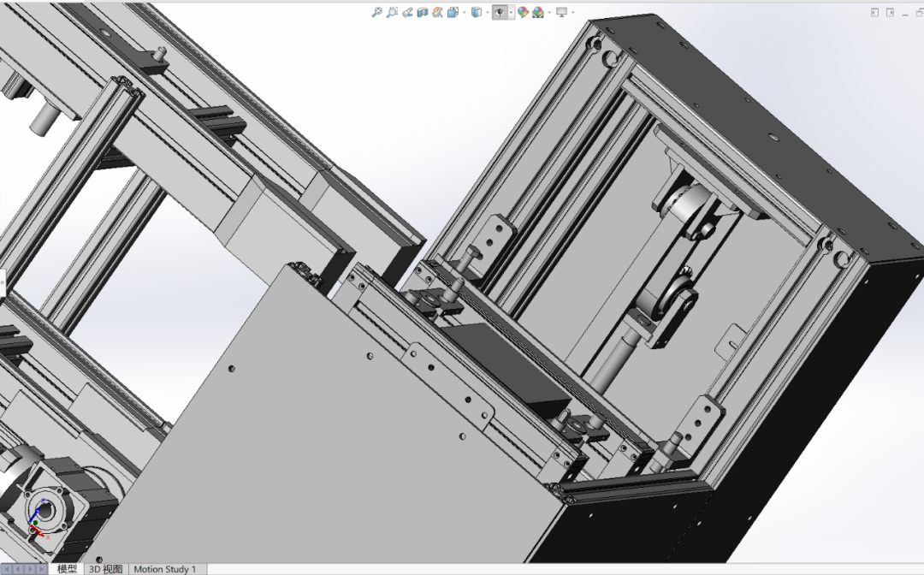924x575 pixels.
Task: Open the Section View tool
Action: coord(423,12)
